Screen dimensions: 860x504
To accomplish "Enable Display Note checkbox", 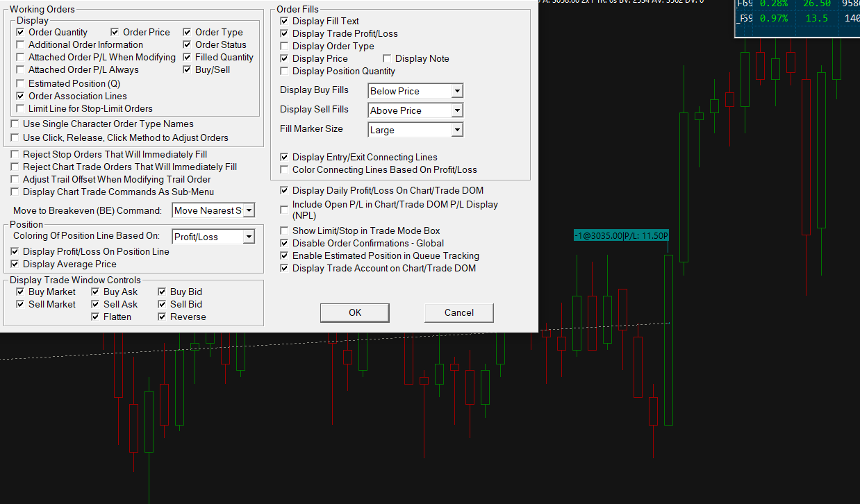I will point(387,59).
